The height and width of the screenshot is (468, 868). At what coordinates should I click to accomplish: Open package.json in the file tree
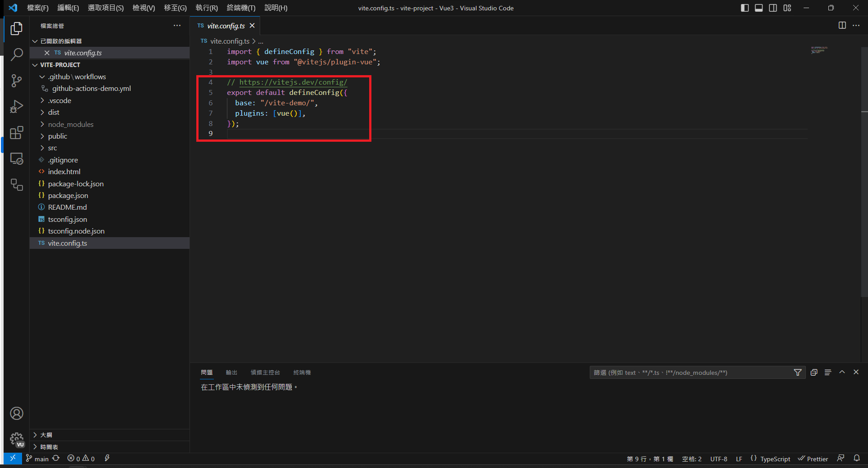click(109, 196)
